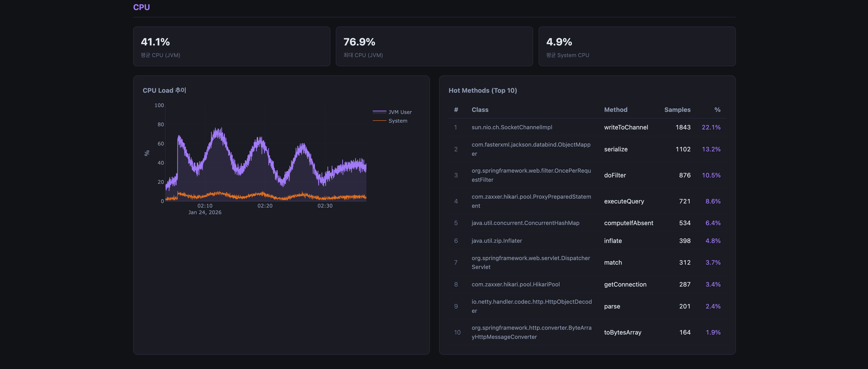Click the Class column header
The image size is (868, 369).
[480, 110]
